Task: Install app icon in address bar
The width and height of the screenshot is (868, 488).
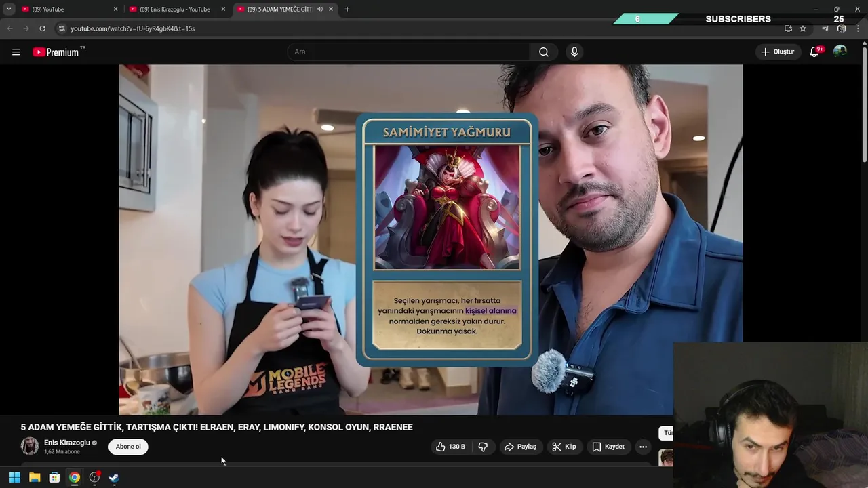Action: point(788,28)
